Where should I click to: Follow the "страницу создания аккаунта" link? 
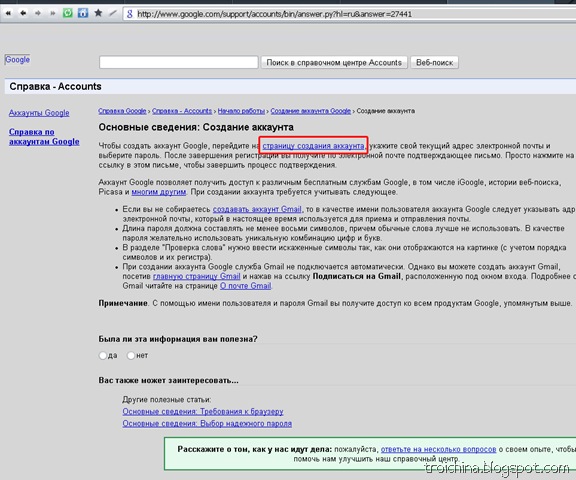coord(313,146)
